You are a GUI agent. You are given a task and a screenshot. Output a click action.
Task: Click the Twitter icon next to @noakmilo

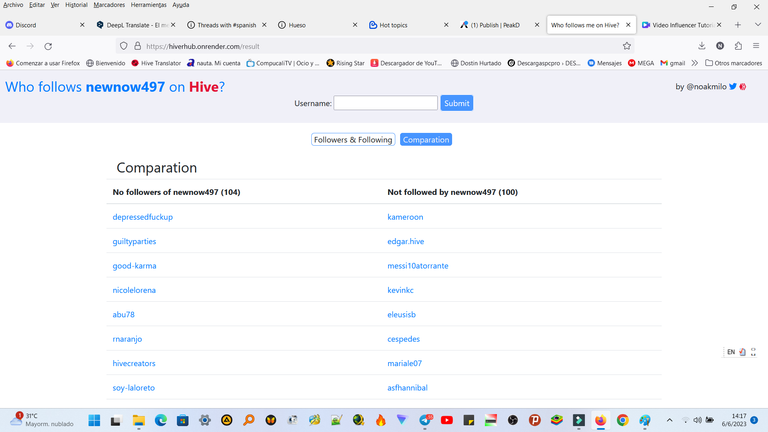[733, 87]
